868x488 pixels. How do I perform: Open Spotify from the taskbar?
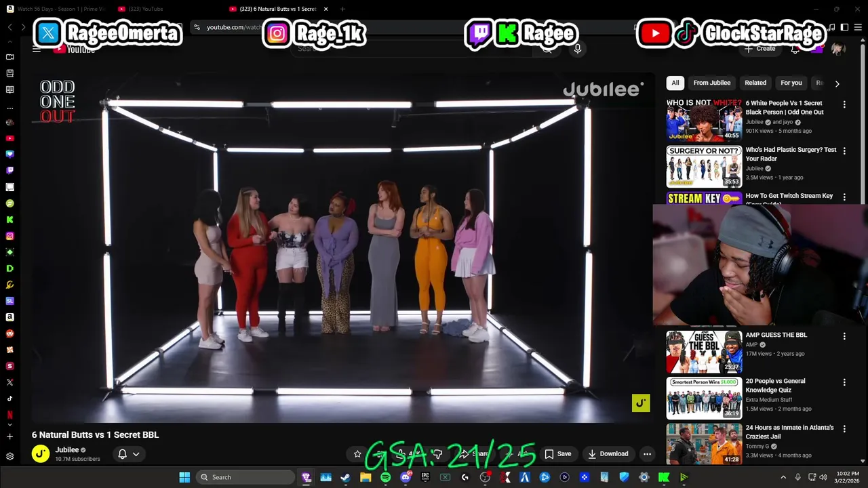[x=385, y=477]
